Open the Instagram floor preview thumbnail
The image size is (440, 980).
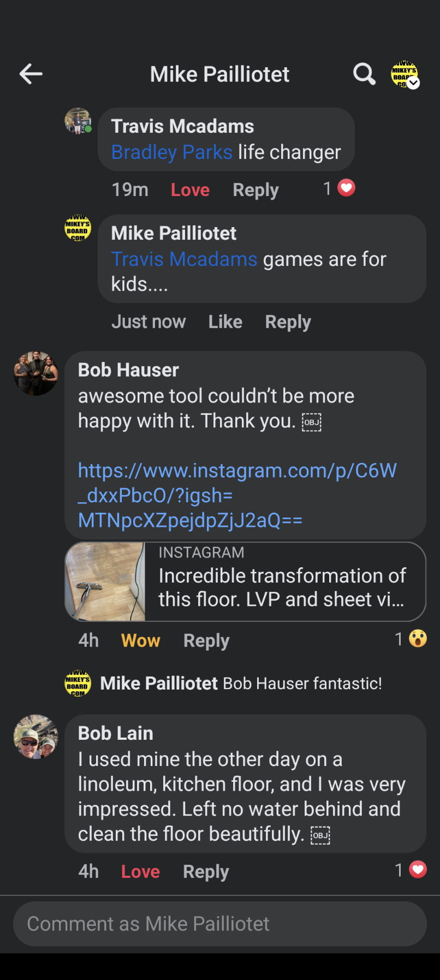[x=105, y=581]
